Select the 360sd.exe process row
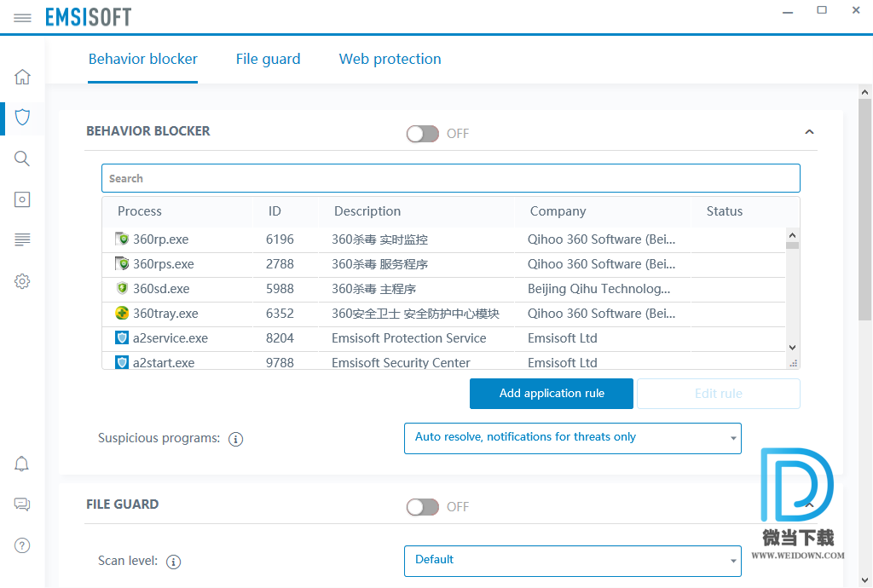 tap(443, 289)
